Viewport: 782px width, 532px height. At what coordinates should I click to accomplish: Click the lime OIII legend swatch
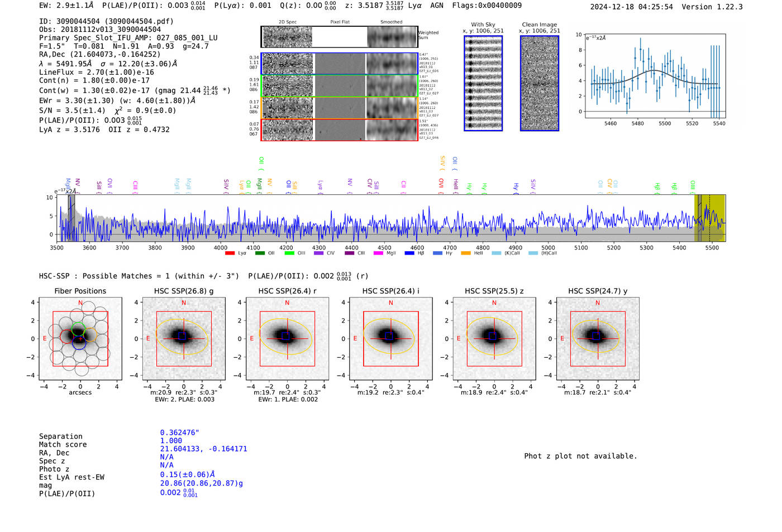pyautogui.click(x=289, y=253)
